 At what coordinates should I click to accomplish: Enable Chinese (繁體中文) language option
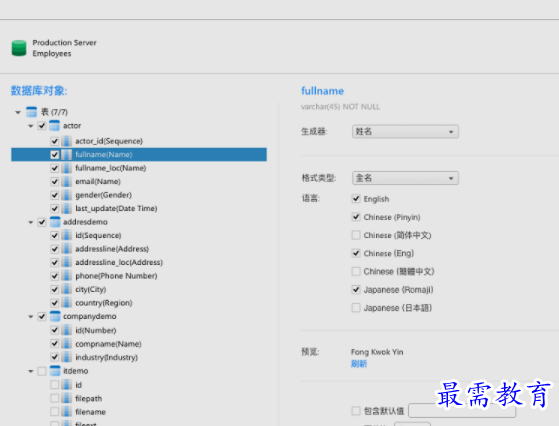tap(356, 272)
